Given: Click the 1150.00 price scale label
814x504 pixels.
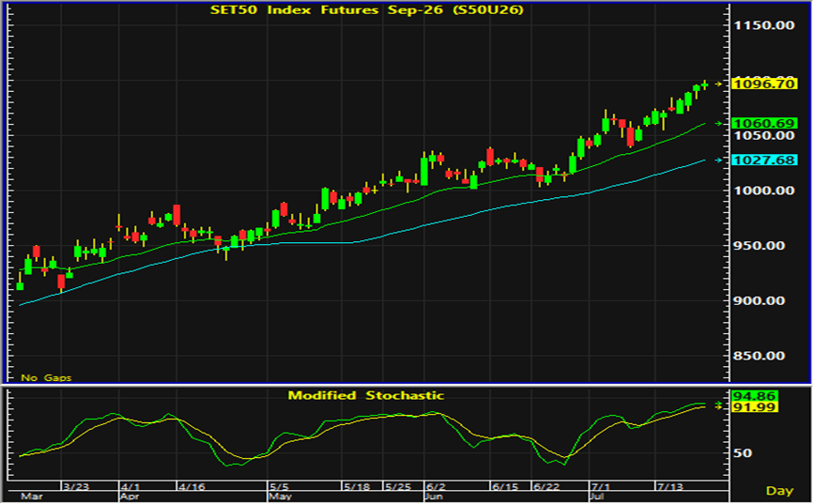Looking at the screenshot, I should 763,25.
